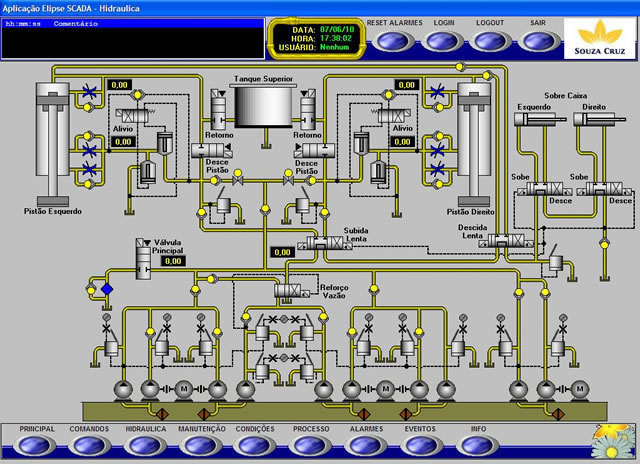Click the hh:mm:ss column header

(x=23, y=24)
